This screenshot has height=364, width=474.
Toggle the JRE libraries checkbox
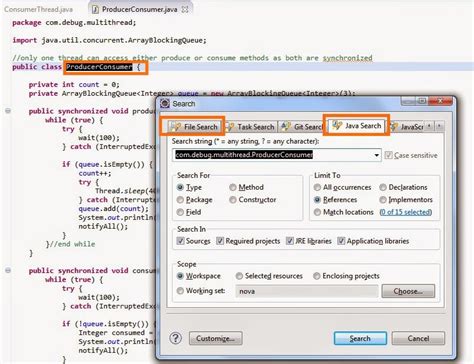290,241
